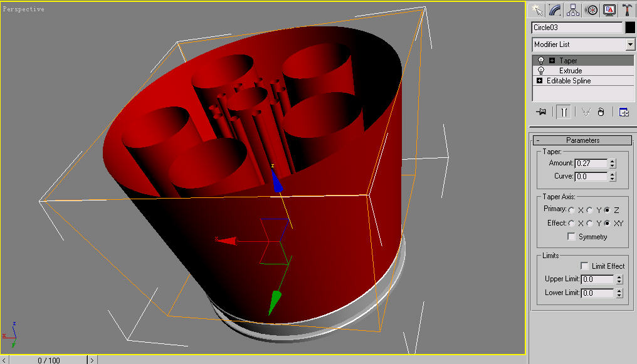Enable the Limit Effect checkbox
Screen dimensions: 637x364
pos(584,266)
